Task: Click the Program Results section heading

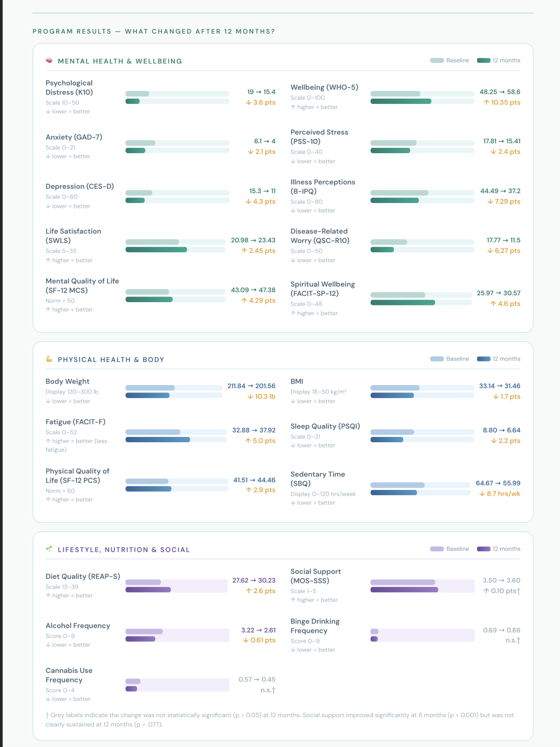Action: tap(154, 31)
